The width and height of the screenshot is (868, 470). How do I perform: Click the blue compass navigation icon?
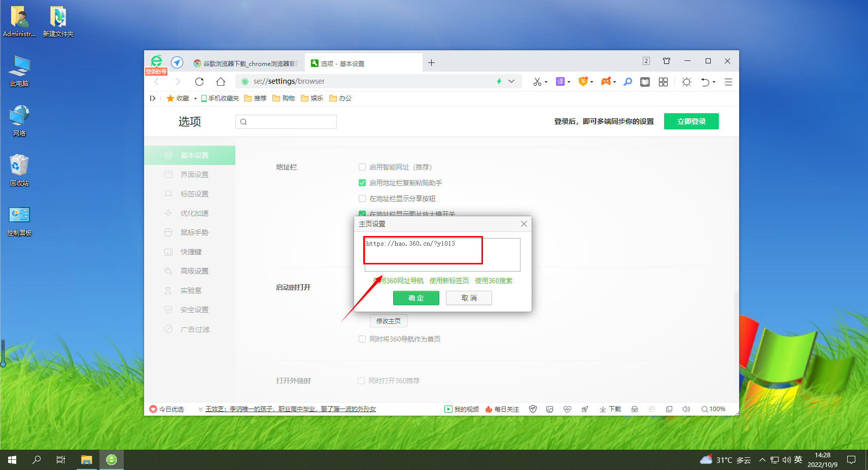point(177,62)
